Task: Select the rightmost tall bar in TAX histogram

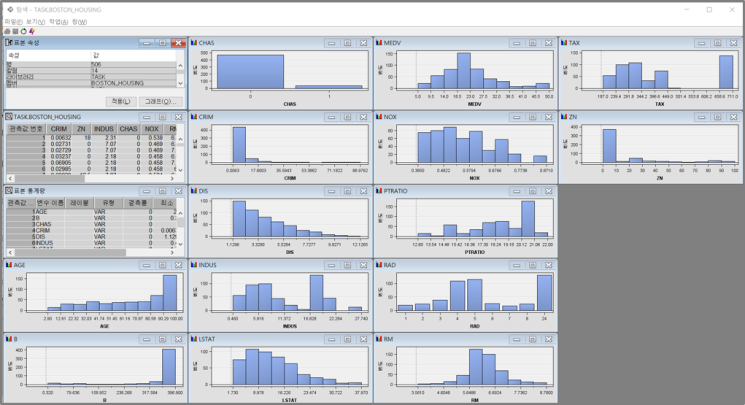Action: pos(726,72)
